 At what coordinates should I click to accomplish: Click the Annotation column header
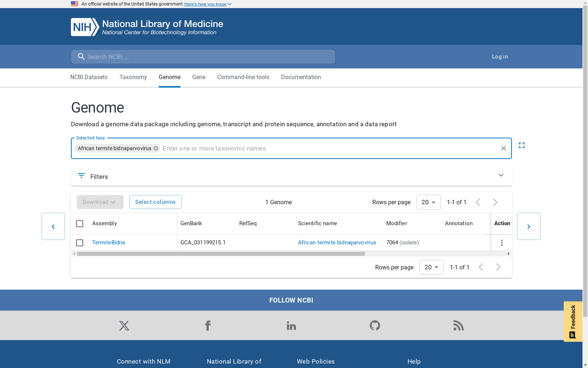pos(459,223)
